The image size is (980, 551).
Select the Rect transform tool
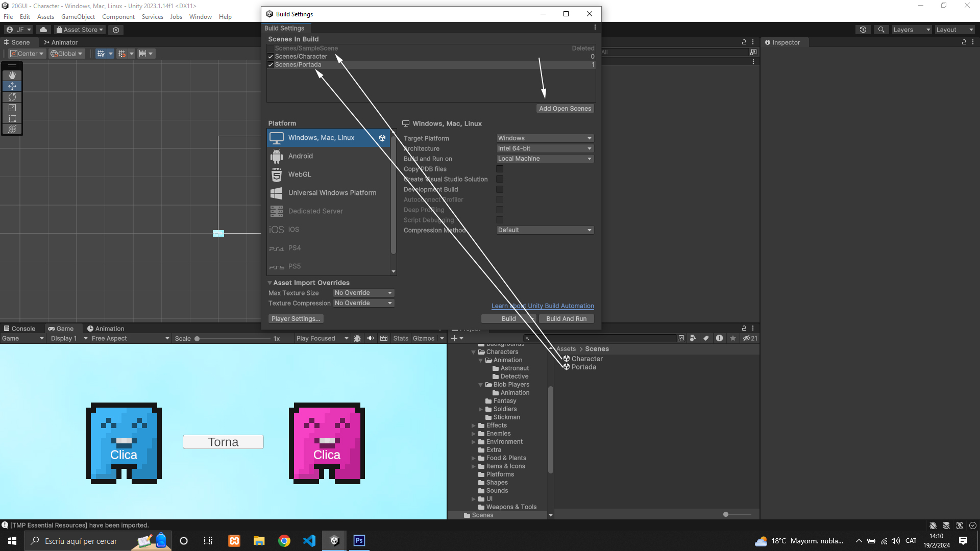click(12, 118)
